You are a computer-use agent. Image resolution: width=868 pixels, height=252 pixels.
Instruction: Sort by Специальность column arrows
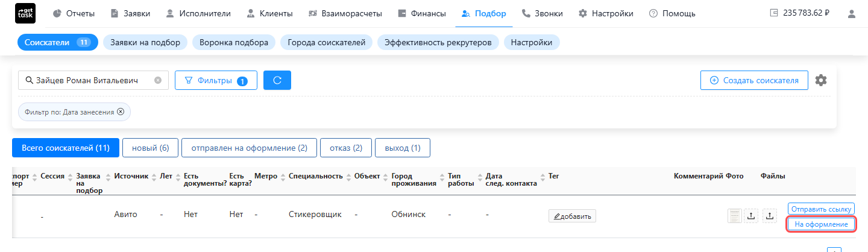point(348,176)
